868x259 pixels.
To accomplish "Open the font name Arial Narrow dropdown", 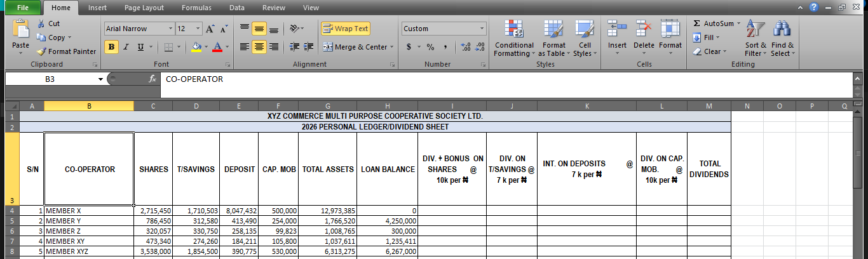I will 171,29.
